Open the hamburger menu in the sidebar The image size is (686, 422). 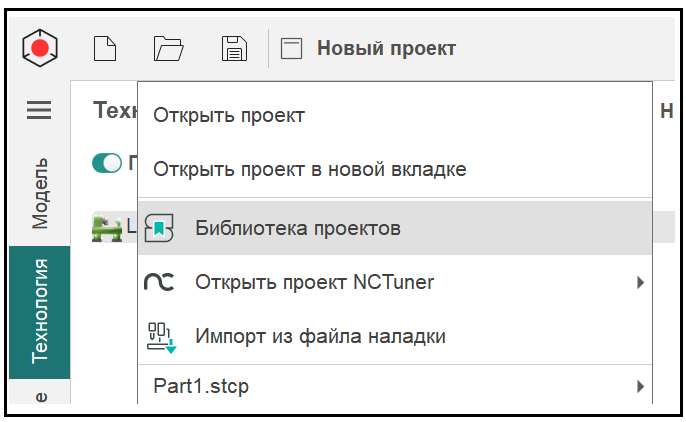coord(39,110)
